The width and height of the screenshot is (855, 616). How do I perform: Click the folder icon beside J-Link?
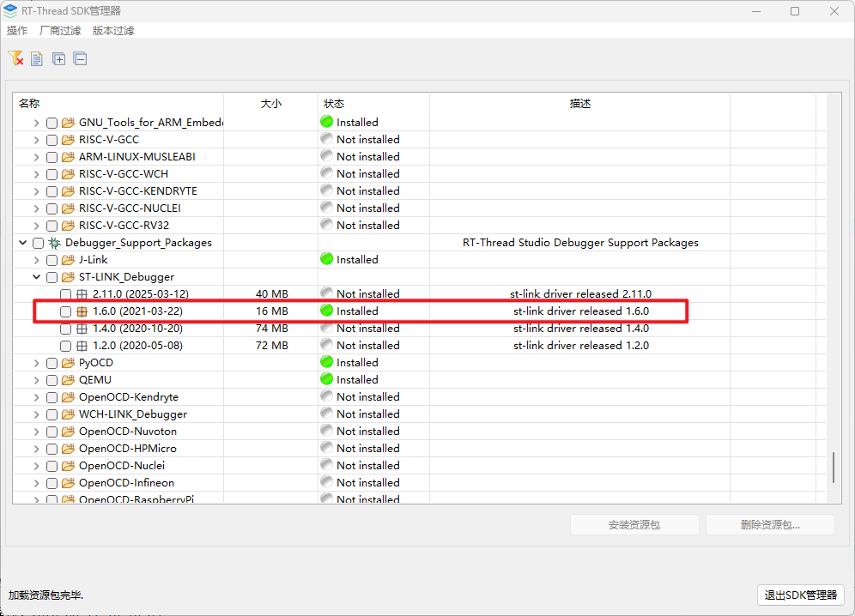click(68, 260)
